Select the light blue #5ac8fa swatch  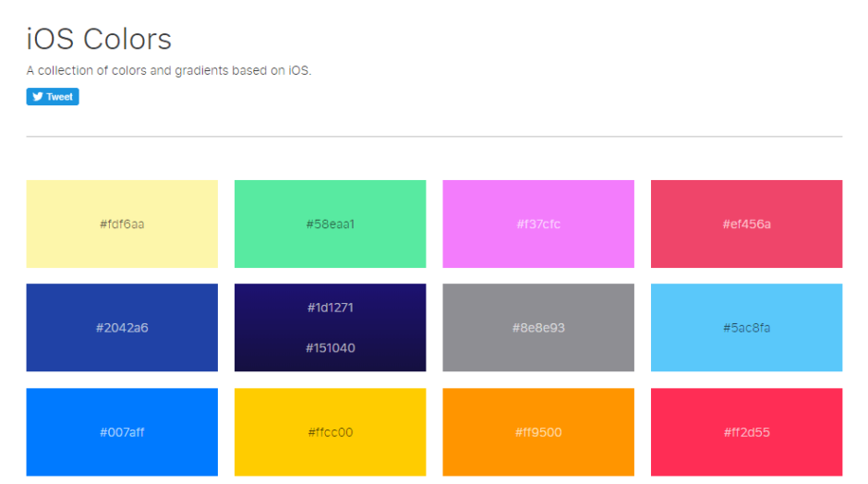tap(746, 328)
